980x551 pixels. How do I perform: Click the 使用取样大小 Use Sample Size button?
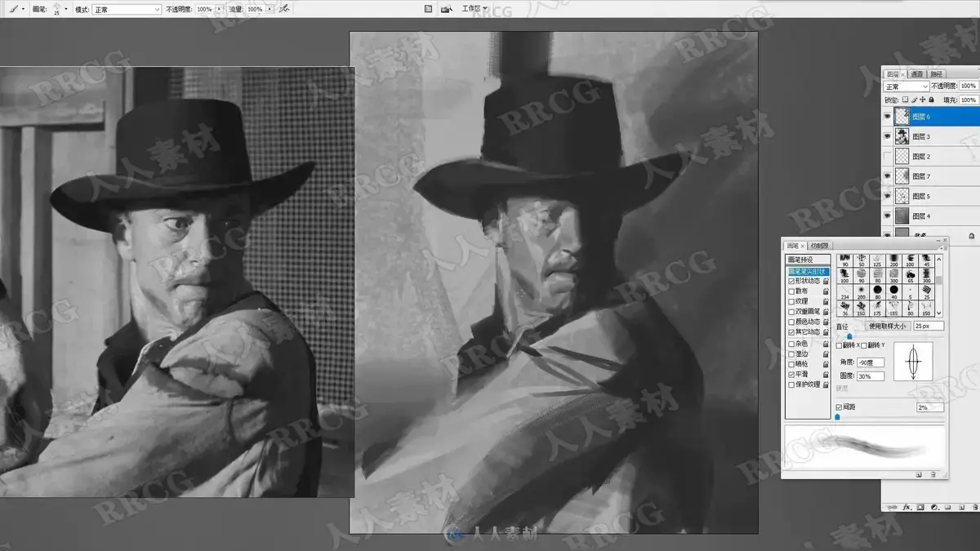pos(887,326)
